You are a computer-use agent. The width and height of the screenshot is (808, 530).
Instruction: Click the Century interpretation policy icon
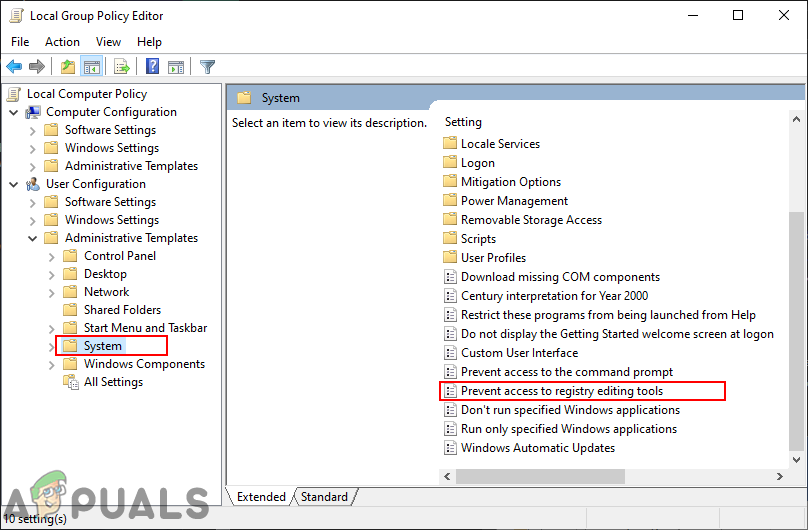450,296
